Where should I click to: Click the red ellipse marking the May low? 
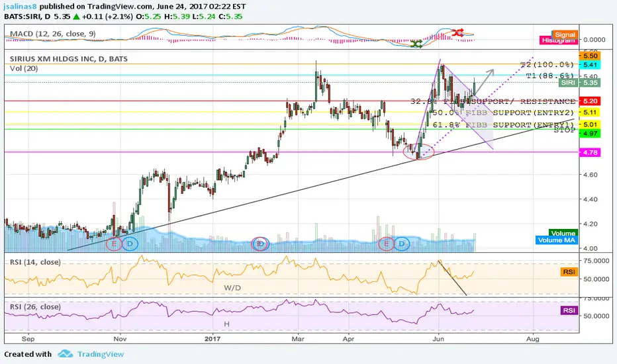[418, 152]
